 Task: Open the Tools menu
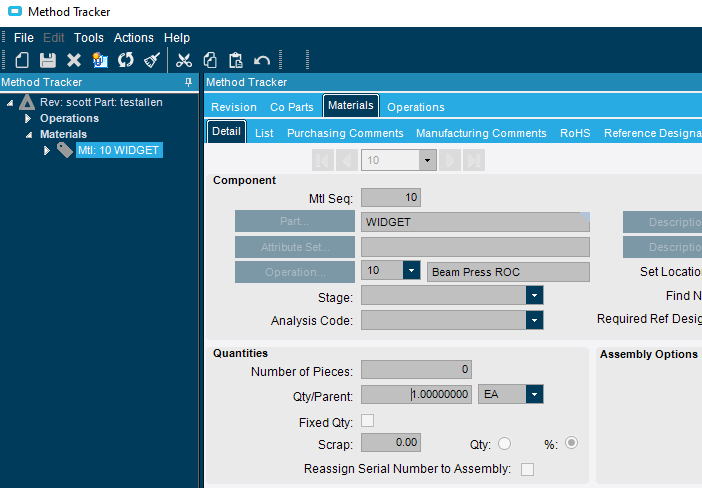click(x=89, y=38)
